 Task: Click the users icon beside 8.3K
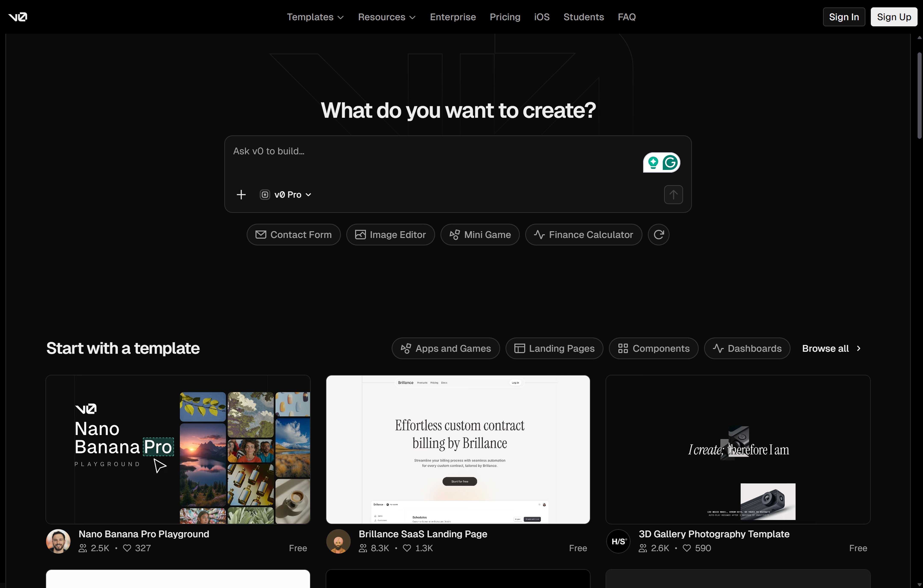point(363,548)
